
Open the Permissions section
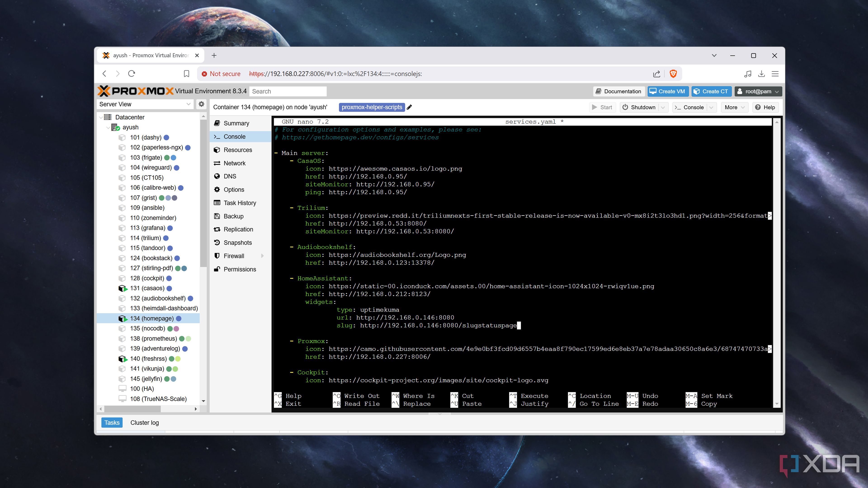click(240, 269)
